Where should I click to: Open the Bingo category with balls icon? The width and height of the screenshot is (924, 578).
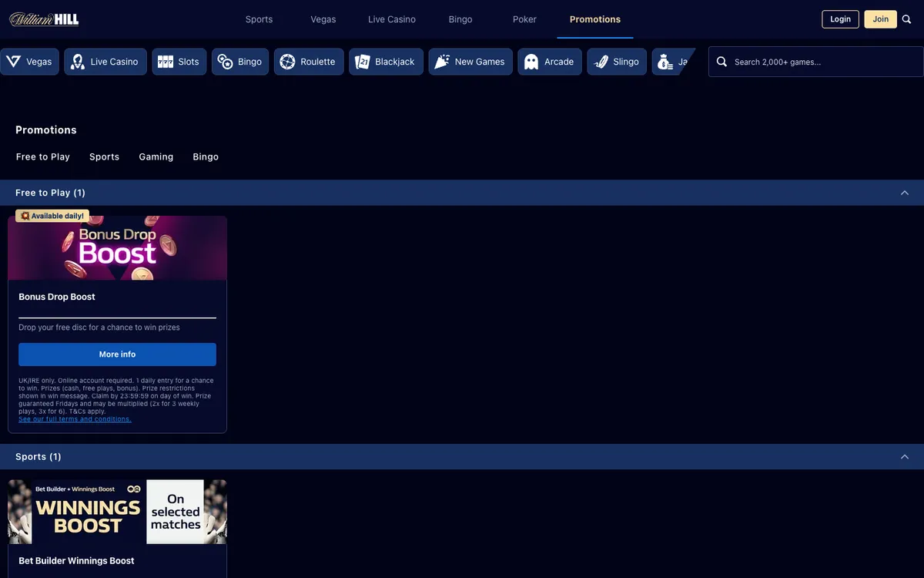[240, 62]
